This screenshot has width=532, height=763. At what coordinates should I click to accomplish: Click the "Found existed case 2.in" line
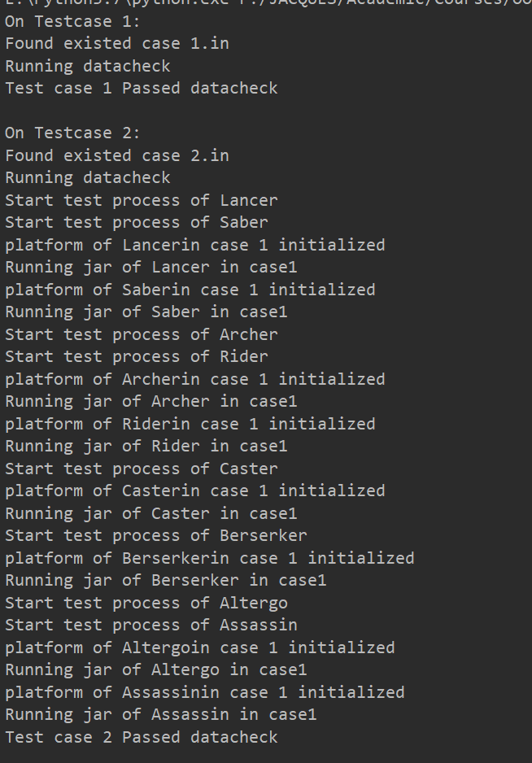117,155
